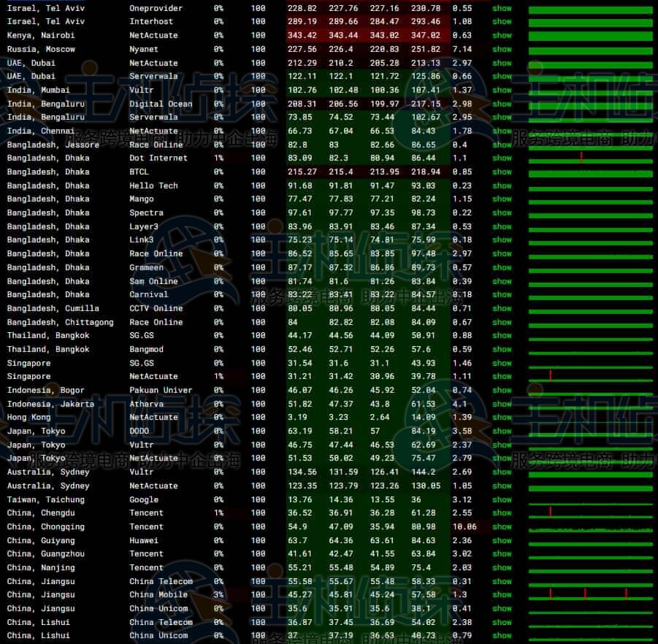
Task: Open the graph for Jiangsu China Mobile row
Action: pos(590,594)
